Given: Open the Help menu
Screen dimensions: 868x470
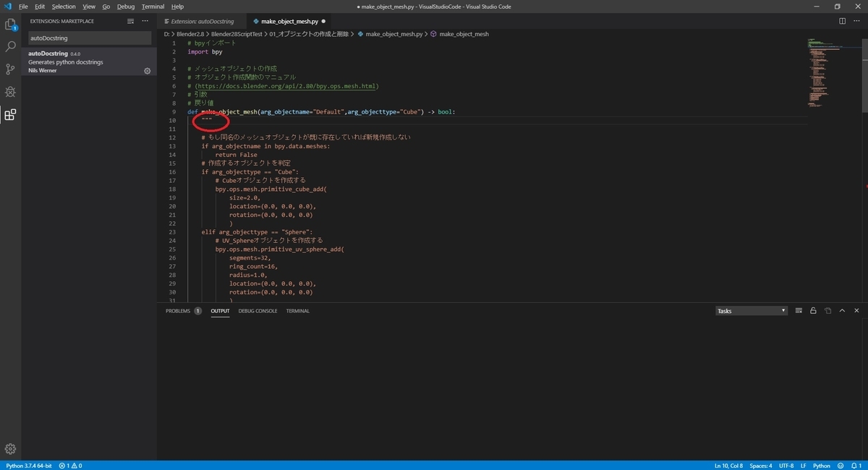Looking at the screenshot, I should 177,7.
